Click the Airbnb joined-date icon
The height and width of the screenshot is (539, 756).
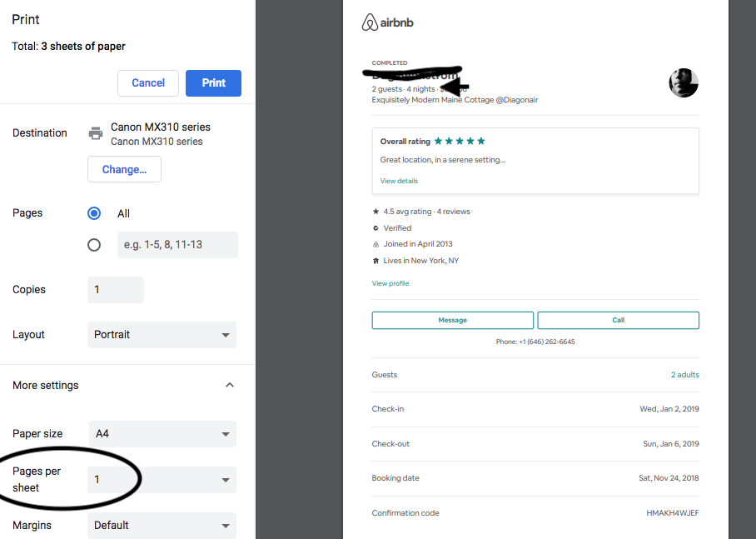tap(376, 244)
